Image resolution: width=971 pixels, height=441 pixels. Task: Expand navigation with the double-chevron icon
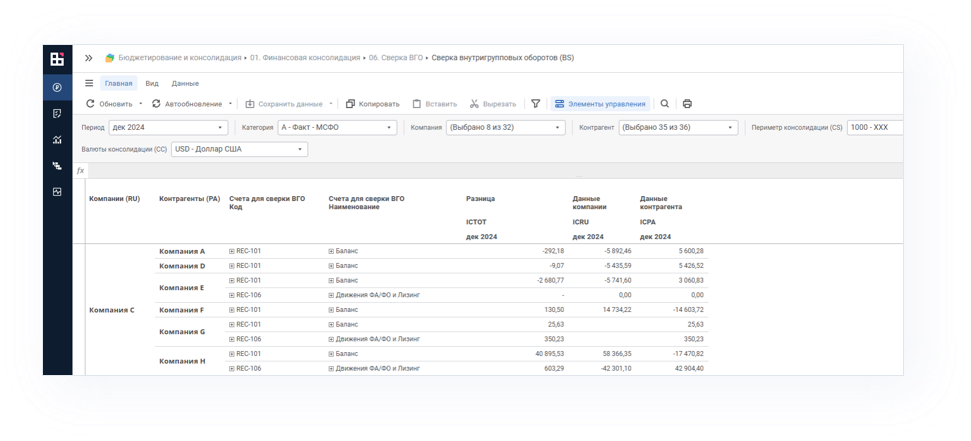click(89, 58)
